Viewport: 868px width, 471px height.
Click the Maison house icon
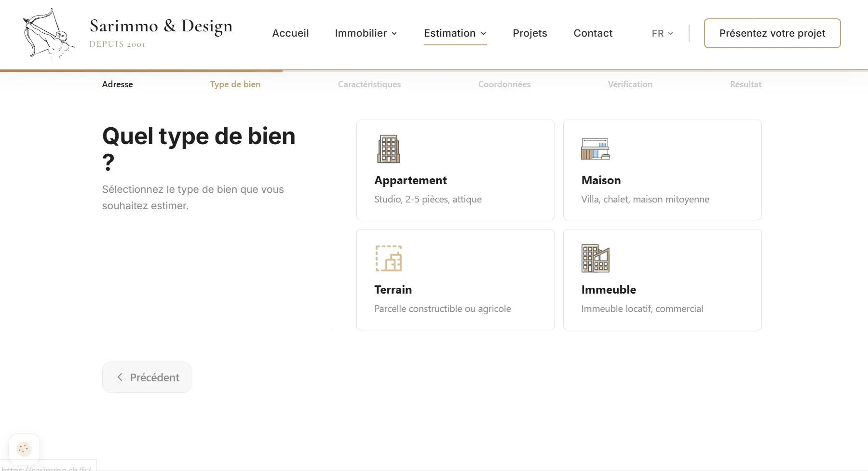pos(596,149)
